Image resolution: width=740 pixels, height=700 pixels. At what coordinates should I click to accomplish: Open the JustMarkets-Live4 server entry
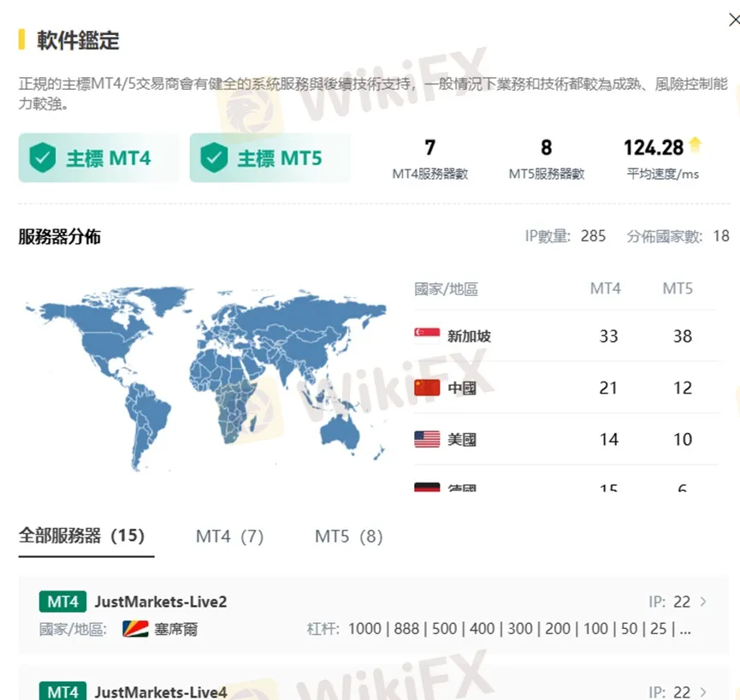[374, 683]
